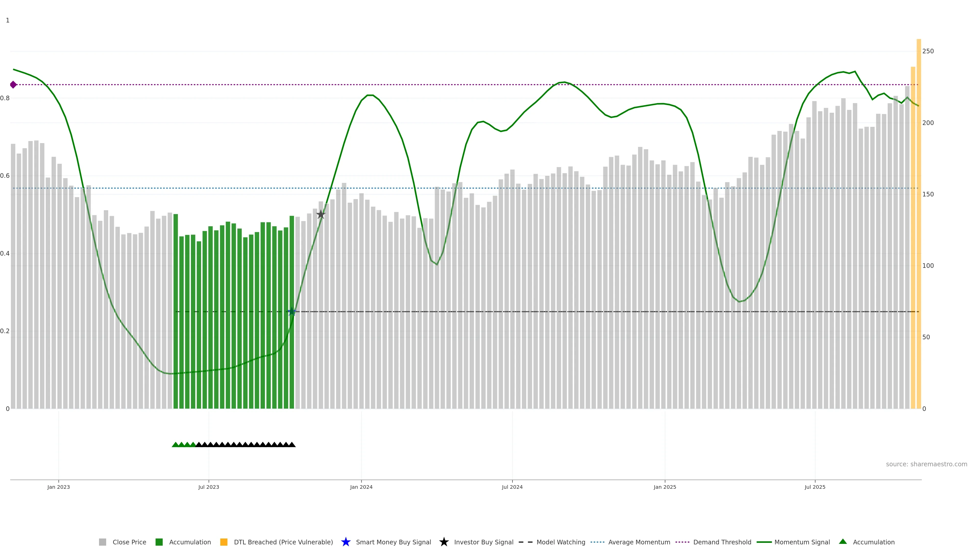Click the Jul 2025 axis label
Viewport: 980px width, 551px height.
815,487
